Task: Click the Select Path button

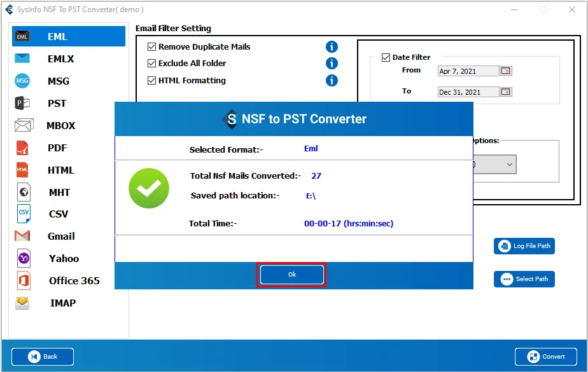Action: pyautogui.click(x=524, y=279)
